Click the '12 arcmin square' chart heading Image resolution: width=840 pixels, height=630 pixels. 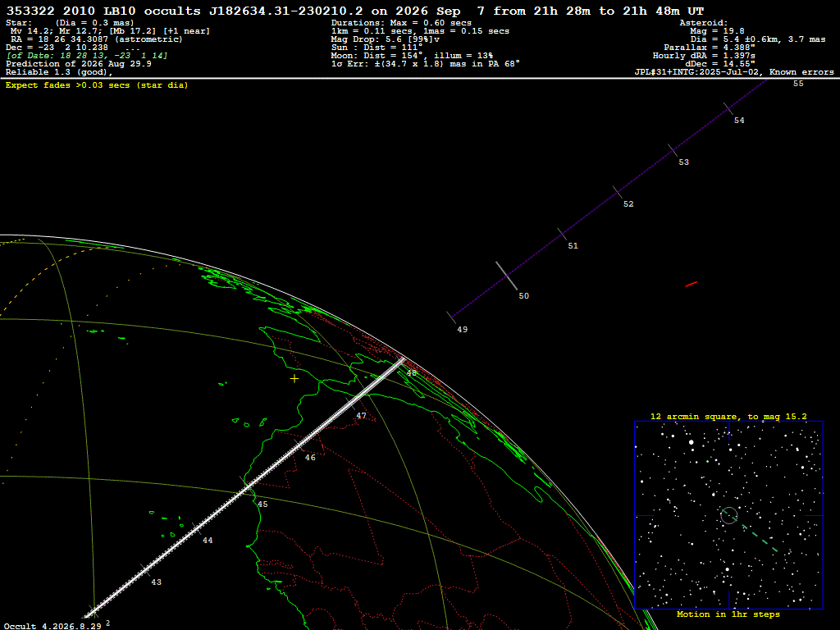click(728, 416)
